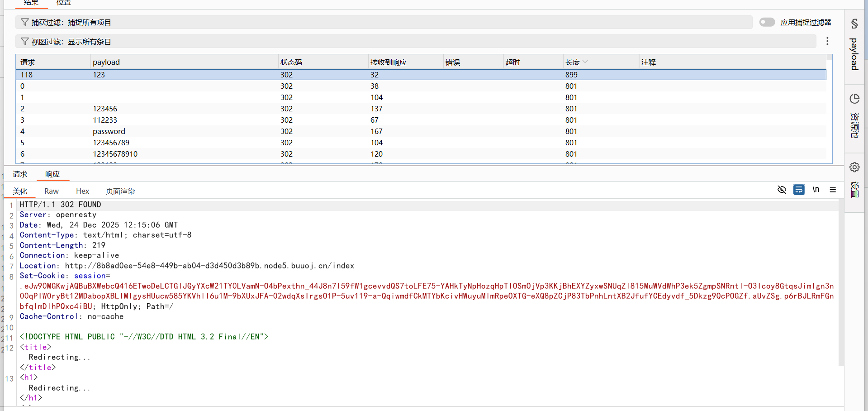Open the hamburger menu in response viewer
The image size is (868, 411).
tap(833, 190)
